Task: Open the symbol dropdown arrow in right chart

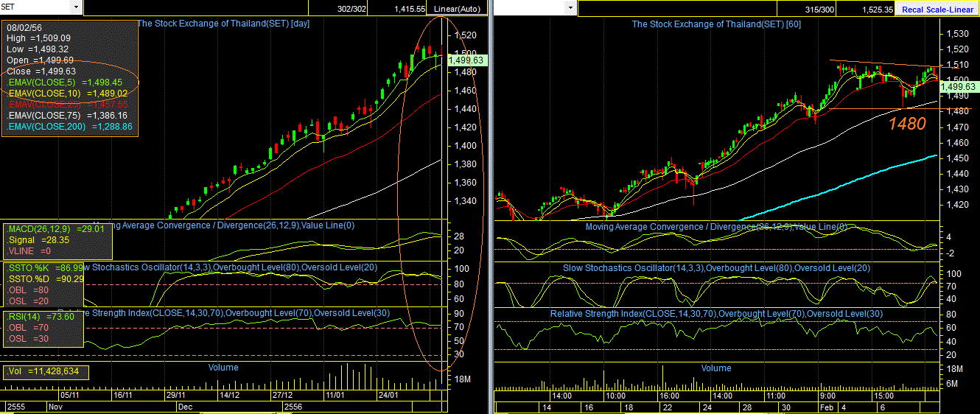Action: point(570,7)
